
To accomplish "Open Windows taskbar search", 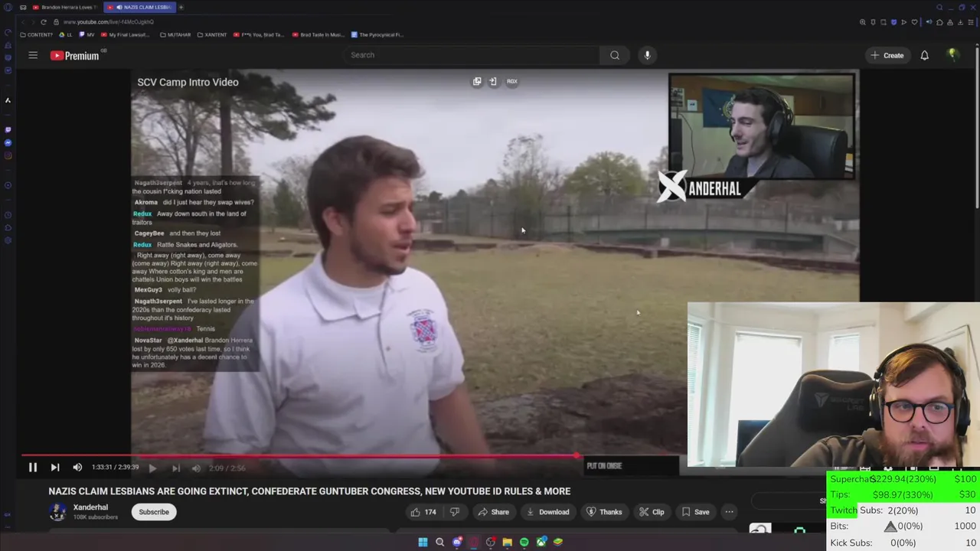I will coord(439,542).
